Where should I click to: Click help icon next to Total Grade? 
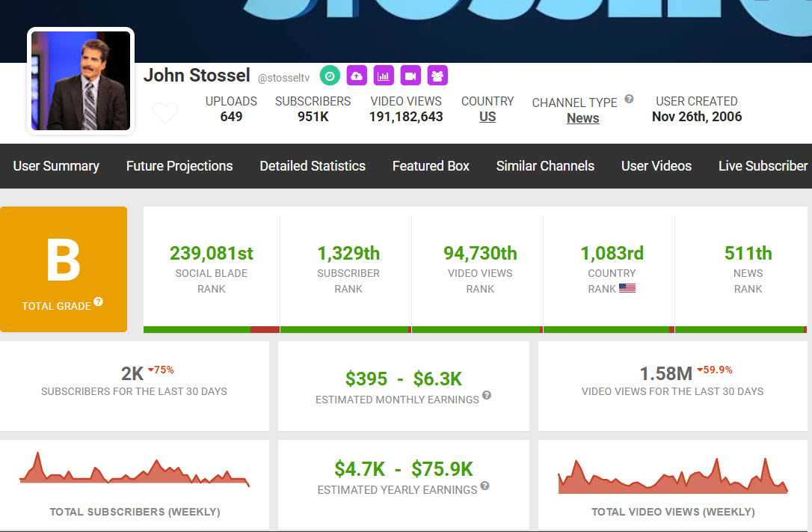98,302
